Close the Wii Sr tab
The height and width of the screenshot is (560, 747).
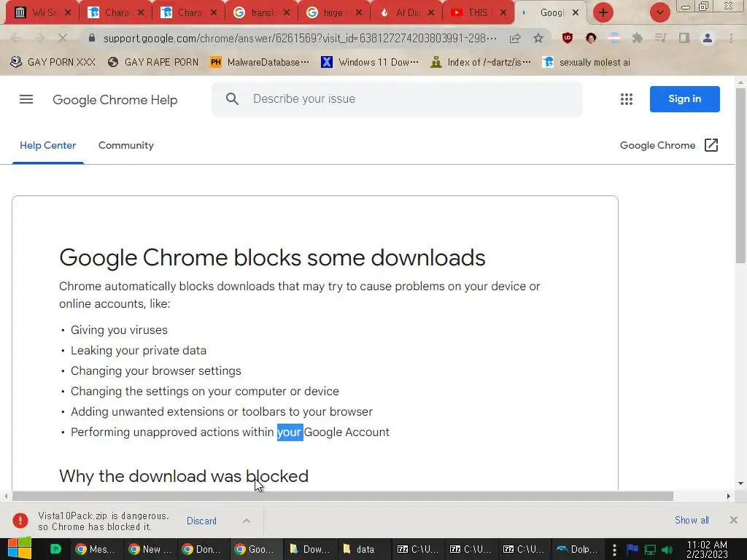tap(68, 13)
